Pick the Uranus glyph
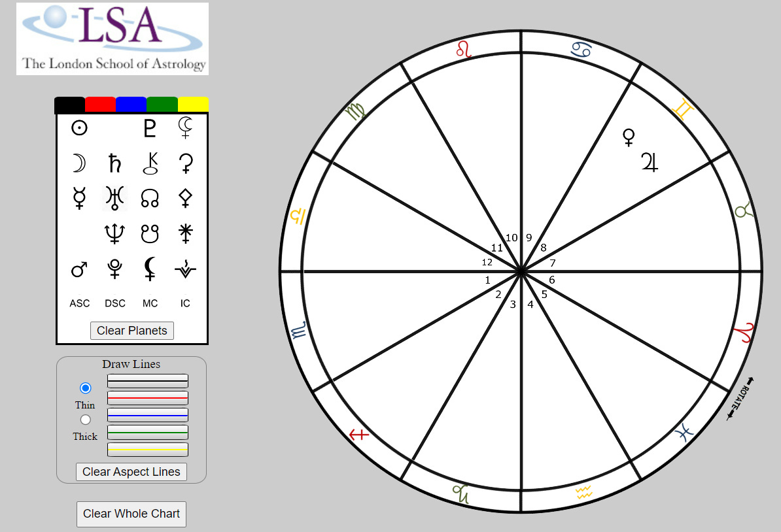Viewport: 781px width, 532px height. 114,198
